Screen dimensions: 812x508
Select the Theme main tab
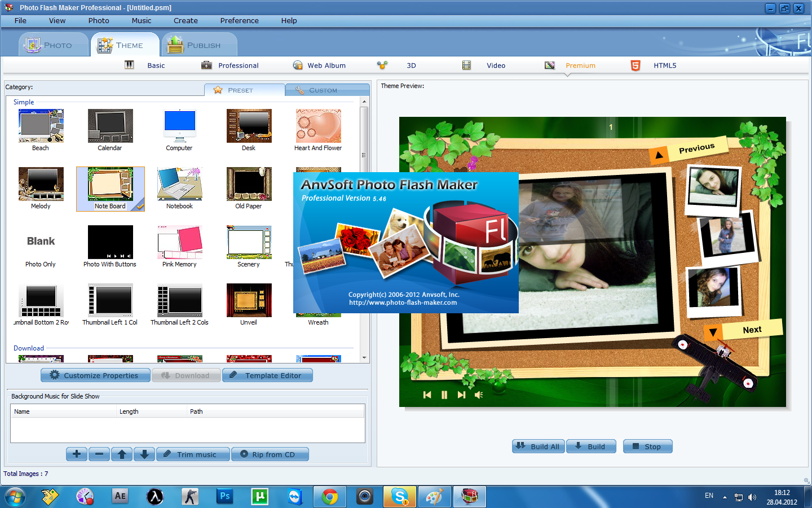point(125,45)
